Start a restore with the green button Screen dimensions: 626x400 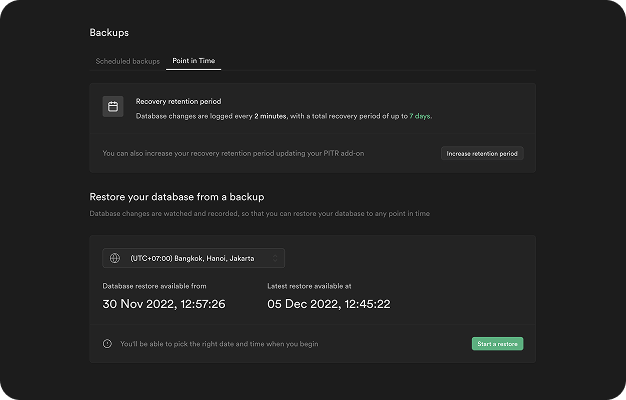tap(497, 344)
